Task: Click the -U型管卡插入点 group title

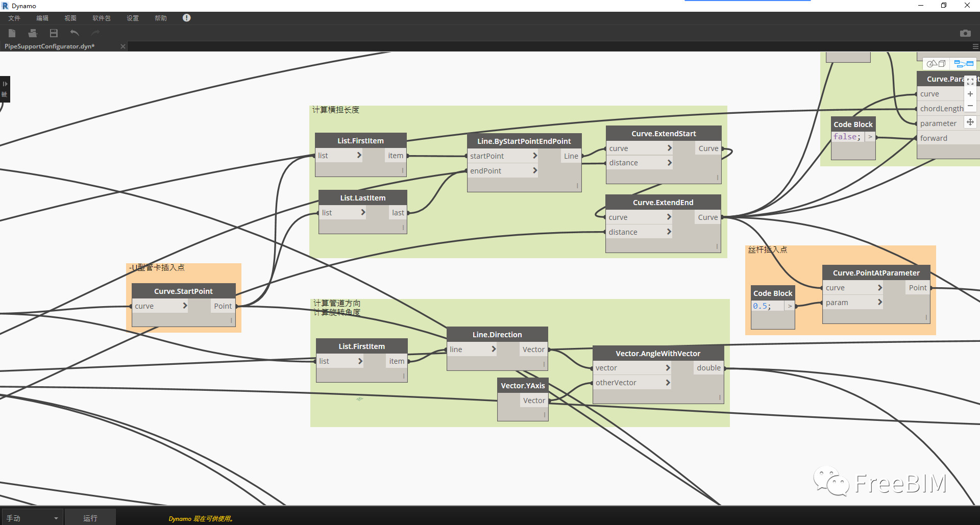Action: 157,267
